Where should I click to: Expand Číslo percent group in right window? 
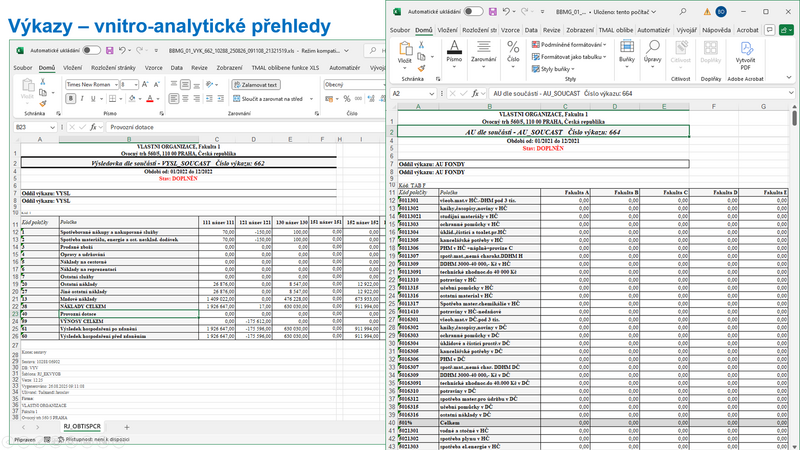pos(513,55)
